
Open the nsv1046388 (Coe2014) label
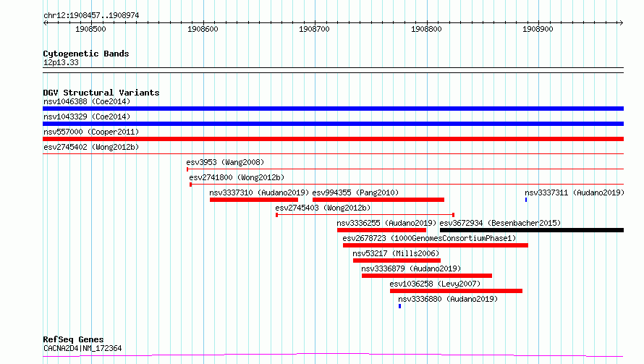(x=87, y=101)
